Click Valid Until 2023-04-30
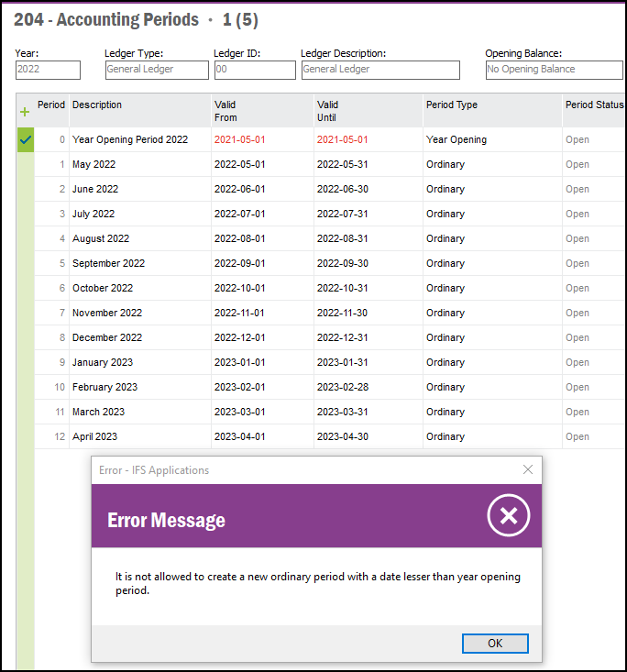The width and height of the screenshot is (627, 672). click(x=343, y=436)
